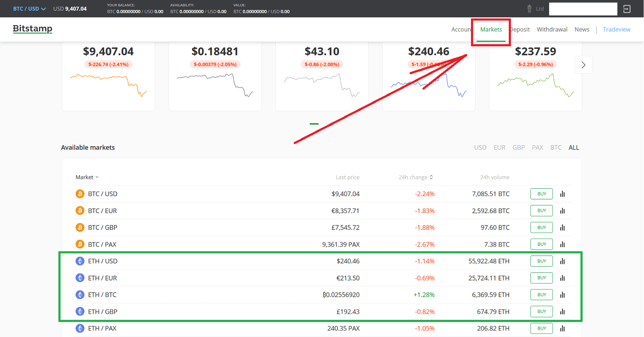Viewport: 644px width, 337px height.
Task: Click Ethereum icon in ETH / GBP row
Action: click(80, 311)
